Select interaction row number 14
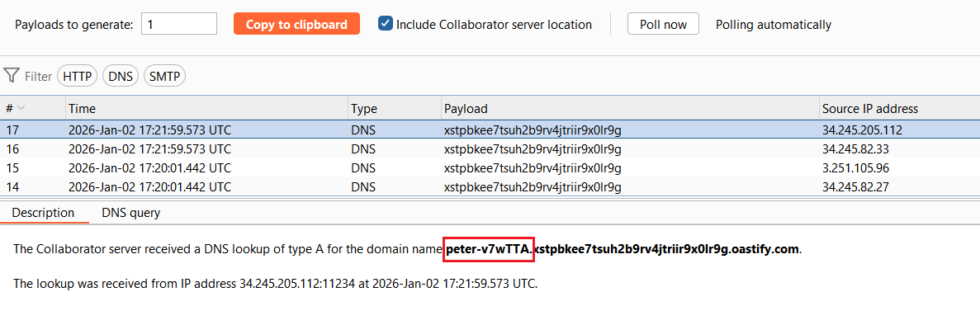The image size is (980, 325). pos(490,186)
